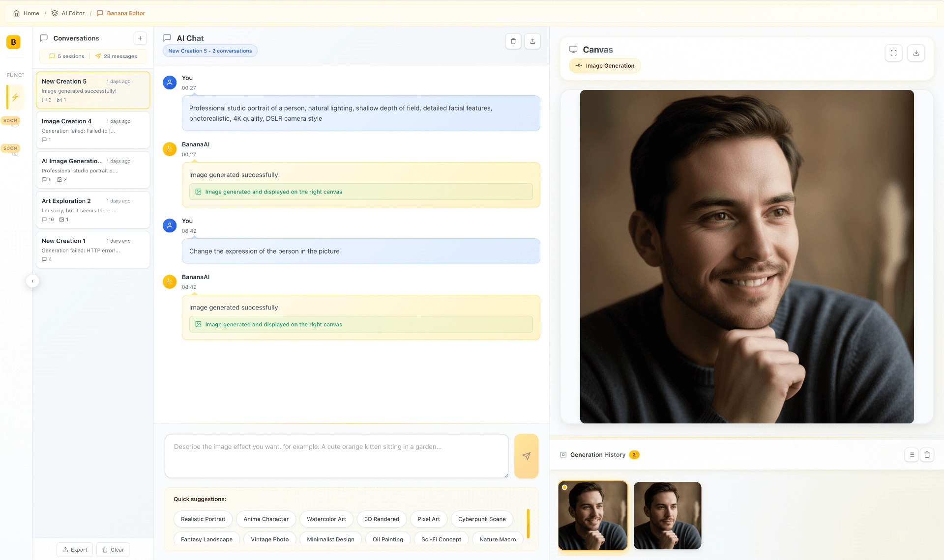This screenshot has width=944, height=560.
Task: Click the Clear button in the conversations panel
Action: click(x=113, y=550)
